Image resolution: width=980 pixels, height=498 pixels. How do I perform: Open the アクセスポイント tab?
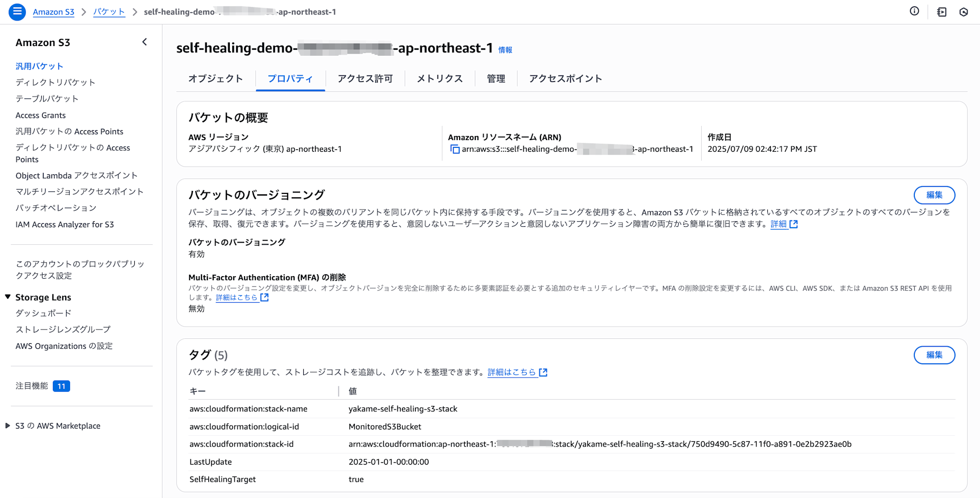pyautogui.click(x=565, y=79)
